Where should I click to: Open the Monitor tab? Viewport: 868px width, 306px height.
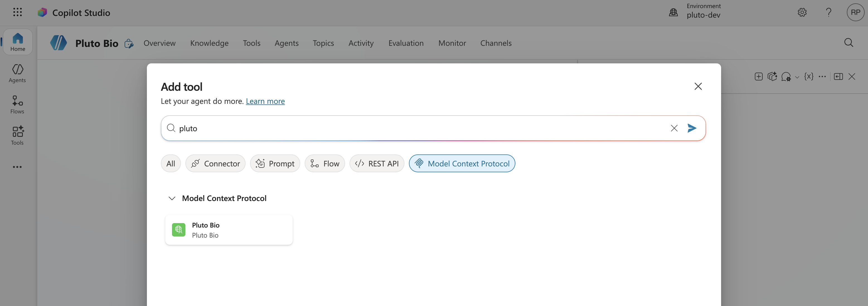pos(452,43)
